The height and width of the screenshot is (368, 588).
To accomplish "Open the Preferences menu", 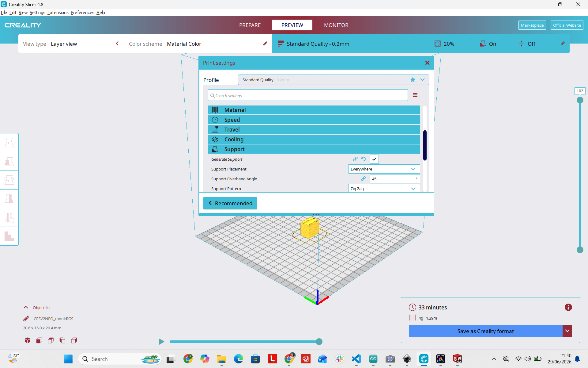I will coord(82,13).
